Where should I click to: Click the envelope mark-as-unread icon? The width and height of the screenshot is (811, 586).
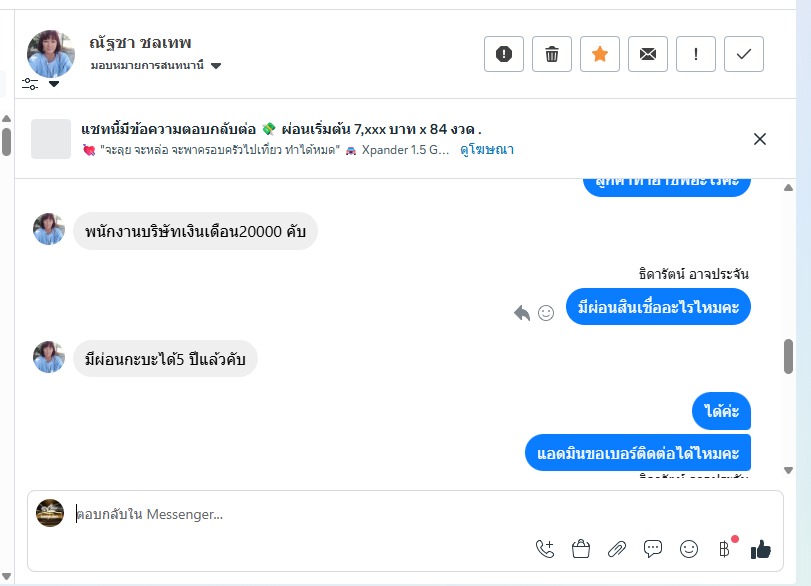click(647, 55)
